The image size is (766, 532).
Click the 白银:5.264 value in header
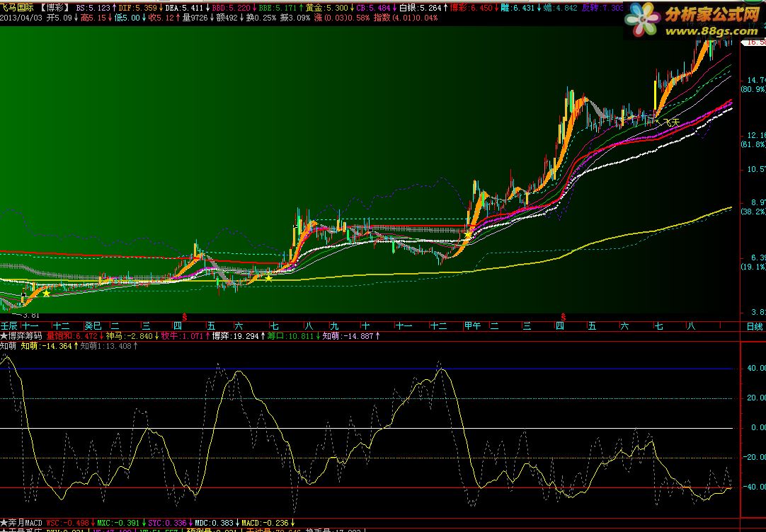pyautogui.click(x=421, y=8)
